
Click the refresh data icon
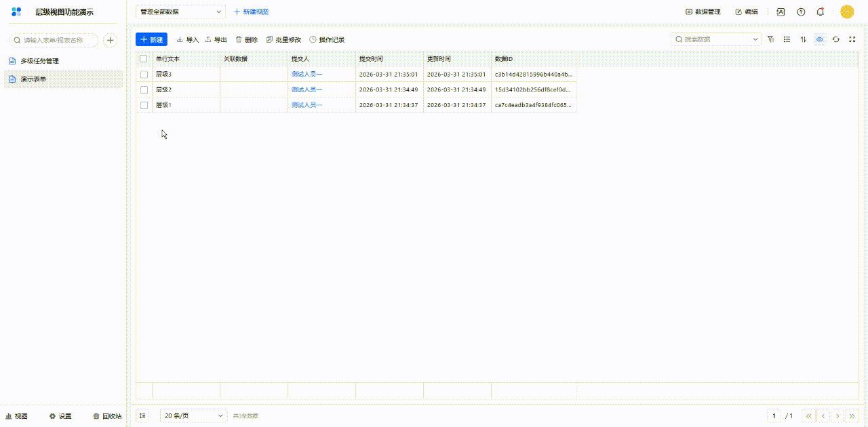(836, 39)
